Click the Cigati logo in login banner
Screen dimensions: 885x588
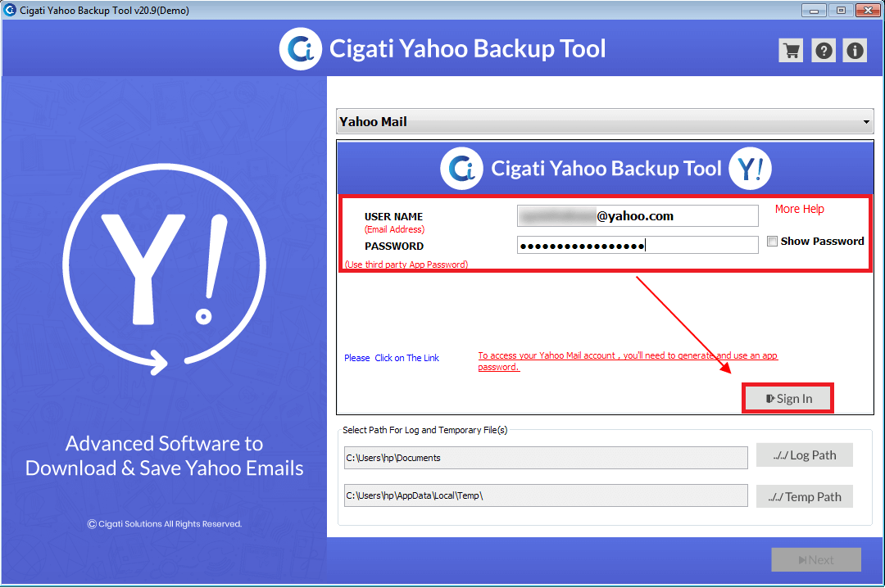(x=461, y=168)
